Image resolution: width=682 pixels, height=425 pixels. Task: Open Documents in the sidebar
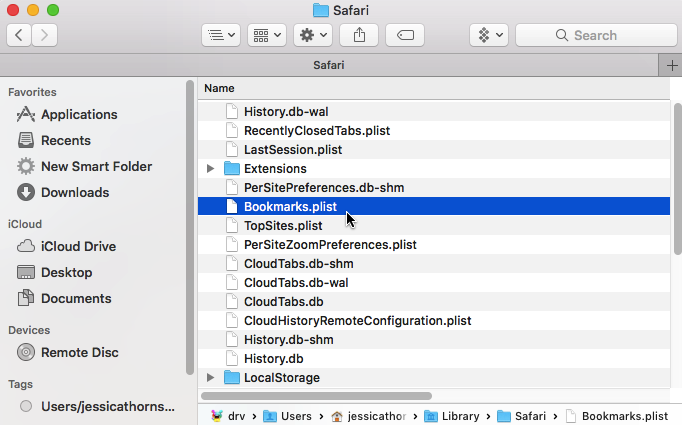point(64,299)
